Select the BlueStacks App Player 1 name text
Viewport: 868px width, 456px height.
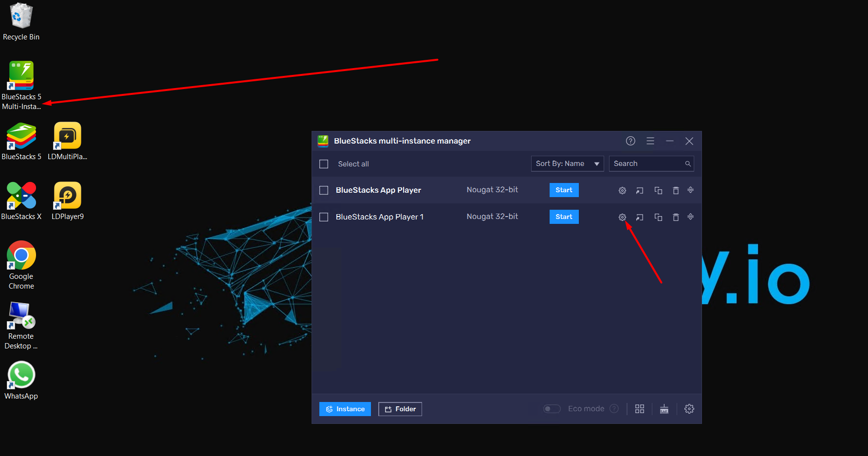[x=380, y=217]
